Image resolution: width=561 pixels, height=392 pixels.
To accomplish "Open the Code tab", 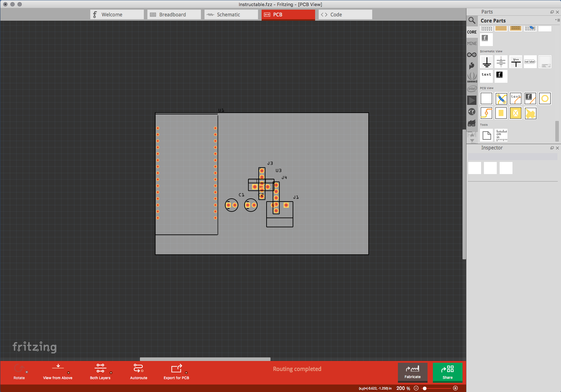I will [345, 15].
